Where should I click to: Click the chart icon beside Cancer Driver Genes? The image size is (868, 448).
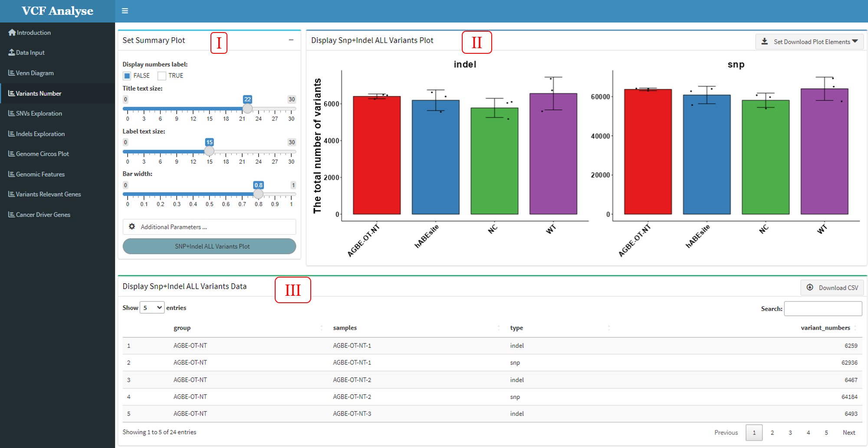(x=12, y=214)
